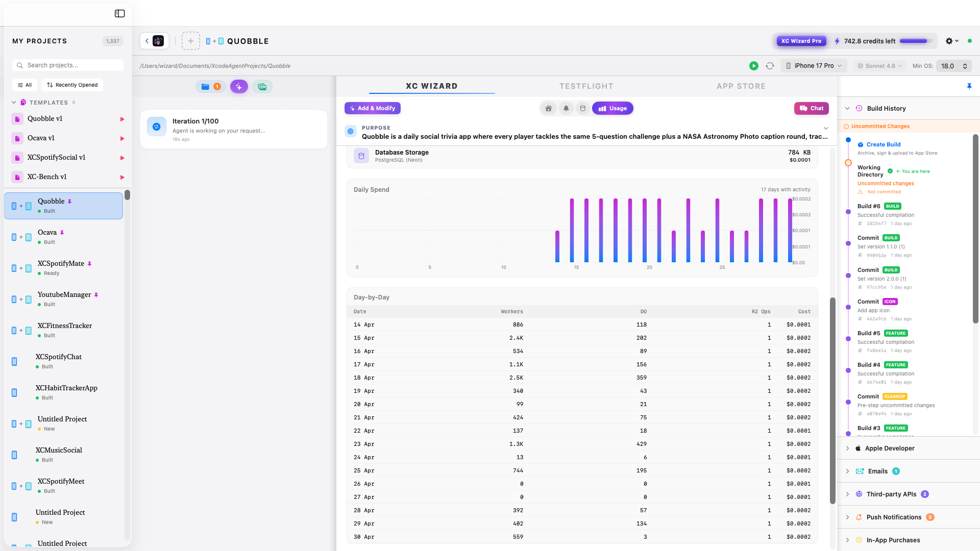Click the Build History clock icon
The height and width of the screenshot is (551, 980).
859,108
